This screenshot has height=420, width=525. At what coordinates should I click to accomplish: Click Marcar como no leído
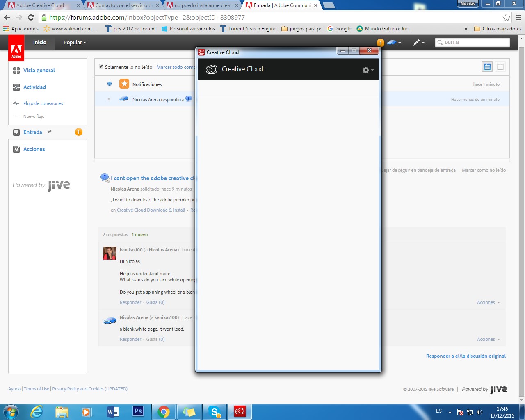click(x=484, y=170)
